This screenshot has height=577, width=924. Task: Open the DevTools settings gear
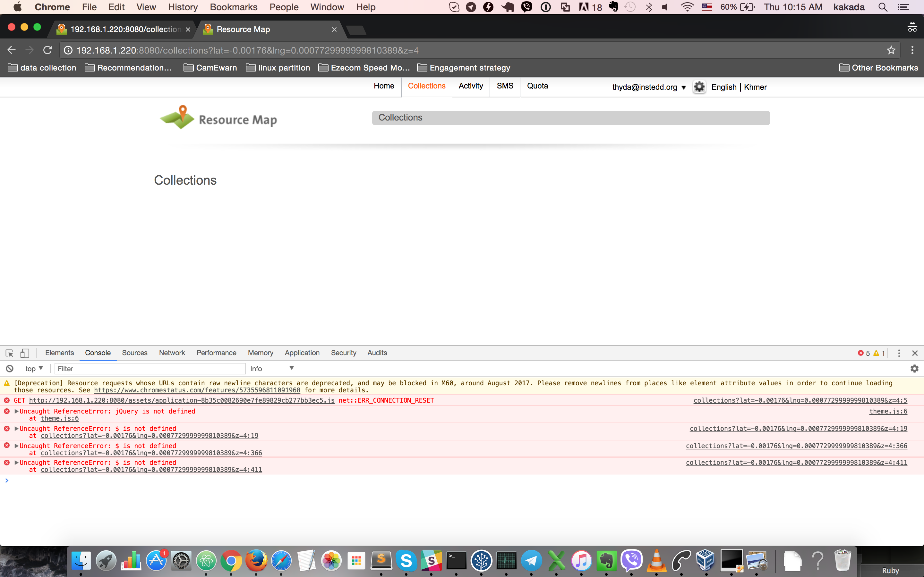pyautogui.click(x=914, y=368)
